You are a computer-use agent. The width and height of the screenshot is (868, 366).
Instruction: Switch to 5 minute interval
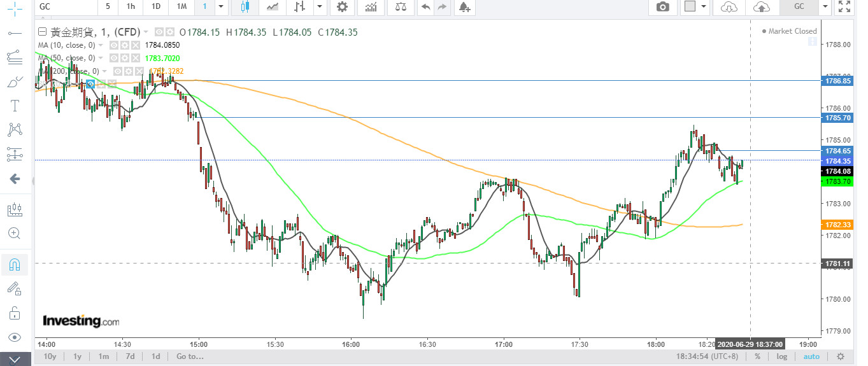108,7
